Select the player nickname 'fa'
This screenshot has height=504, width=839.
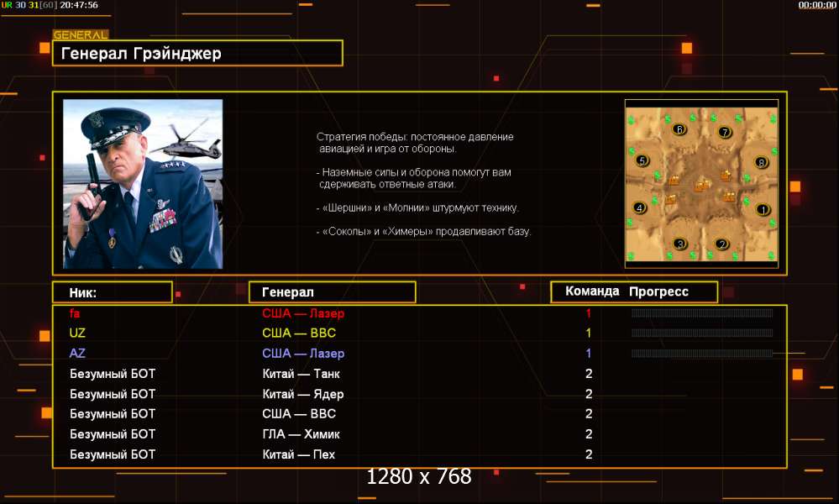click(x=75, y=313)
